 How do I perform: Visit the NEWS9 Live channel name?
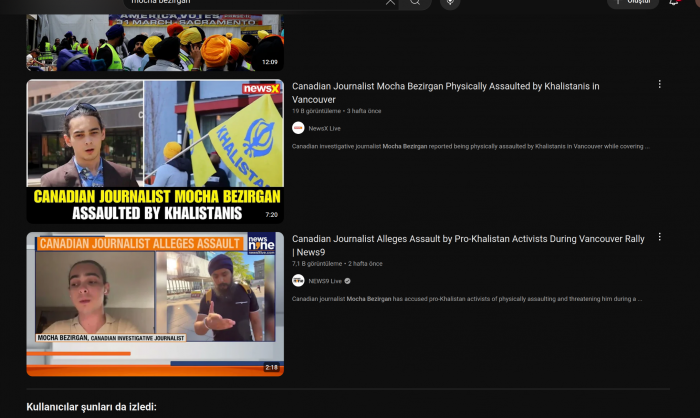pyautogui.click(x=325, y=281)
